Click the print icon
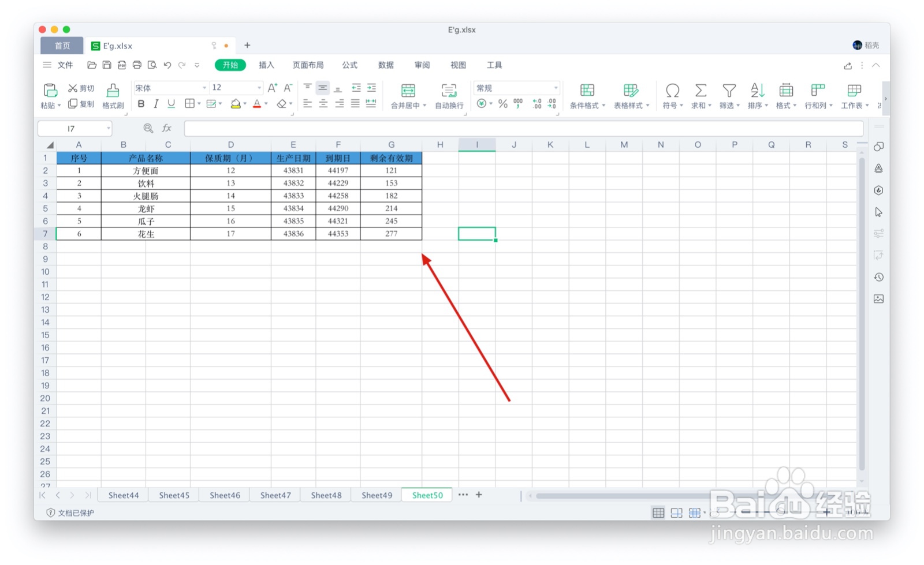Viewport: 924px width, 565px height. (137, 65)
